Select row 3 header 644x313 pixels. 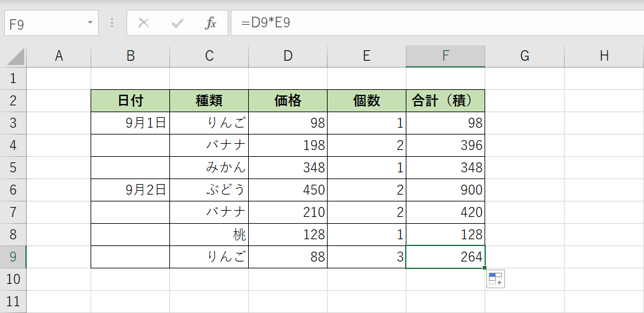pos(13,123)
